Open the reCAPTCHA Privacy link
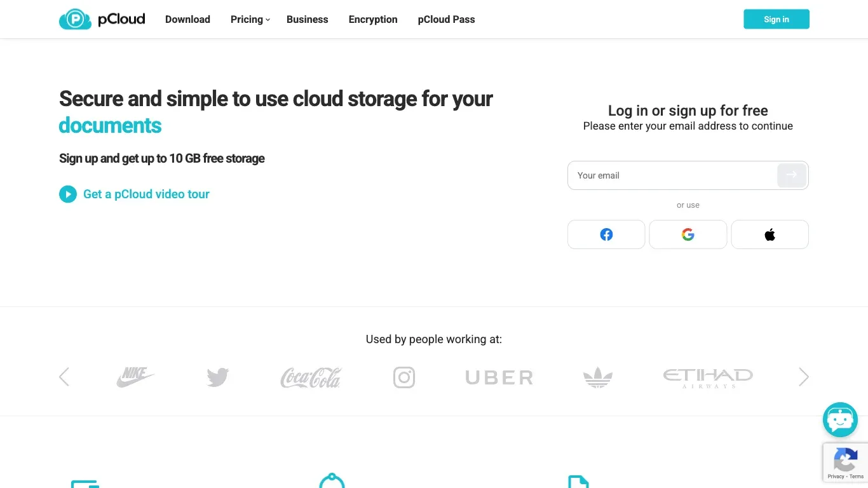Image resolution: width=868 pixels, height=488 pixels. (836, 477)
